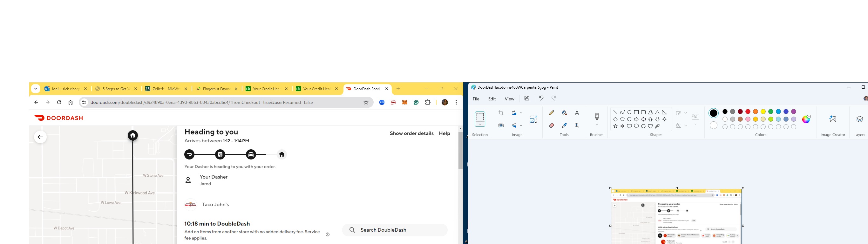Pick the Color picker eyedropper tool
Image resolution: width=868 pixels, height=244 pixels.
[x=564, y=126]
